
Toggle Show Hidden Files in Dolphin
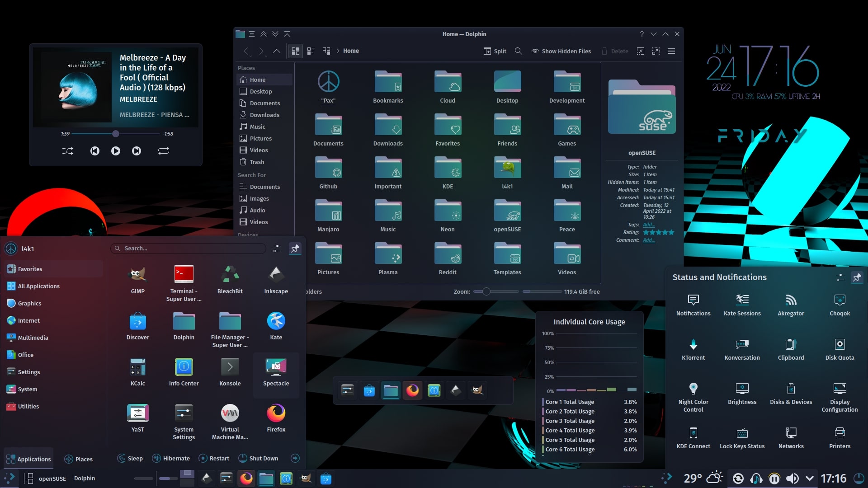561,51
